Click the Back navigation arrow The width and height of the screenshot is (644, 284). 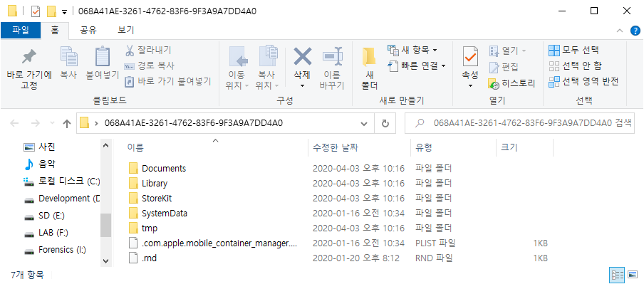point(14,123)
